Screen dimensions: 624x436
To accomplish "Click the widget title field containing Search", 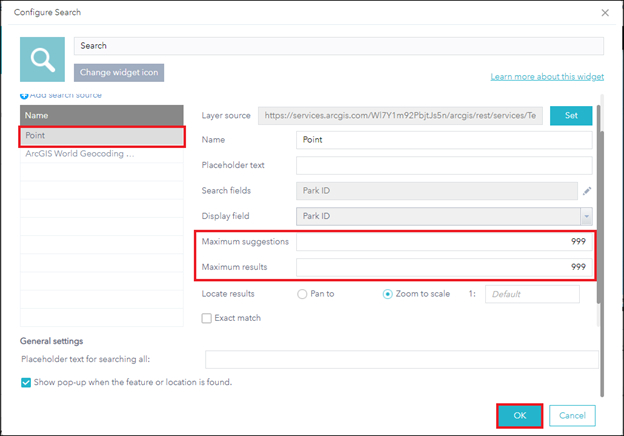I will pos(339,46).
